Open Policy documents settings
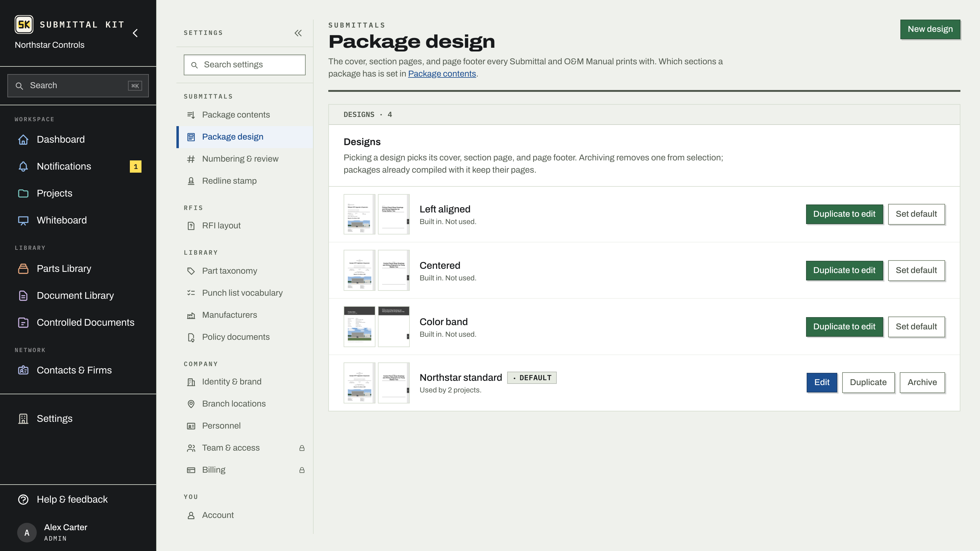Image resolution: width=980 pixels, height=551 pixels. coord(245,337)
